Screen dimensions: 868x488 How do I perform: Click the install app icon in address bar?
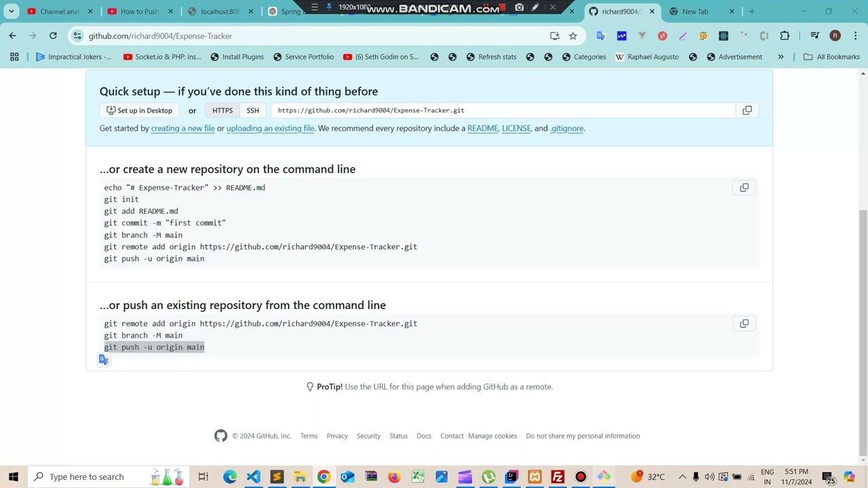(x=555, y=36)
